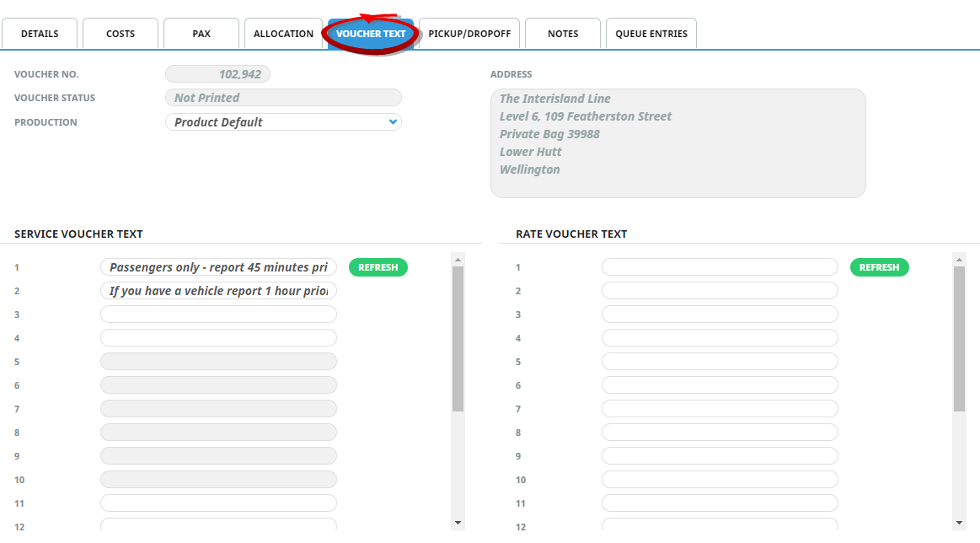This screenshot has width=980, height=543.
Task: Open the Pax tab
Action: [201, 34]
